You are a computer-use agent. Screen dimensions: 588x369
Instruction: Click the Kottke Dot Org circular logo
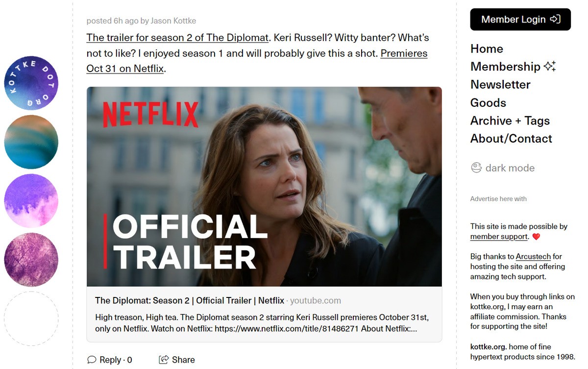pyautogui.click(x=31, y=83)
